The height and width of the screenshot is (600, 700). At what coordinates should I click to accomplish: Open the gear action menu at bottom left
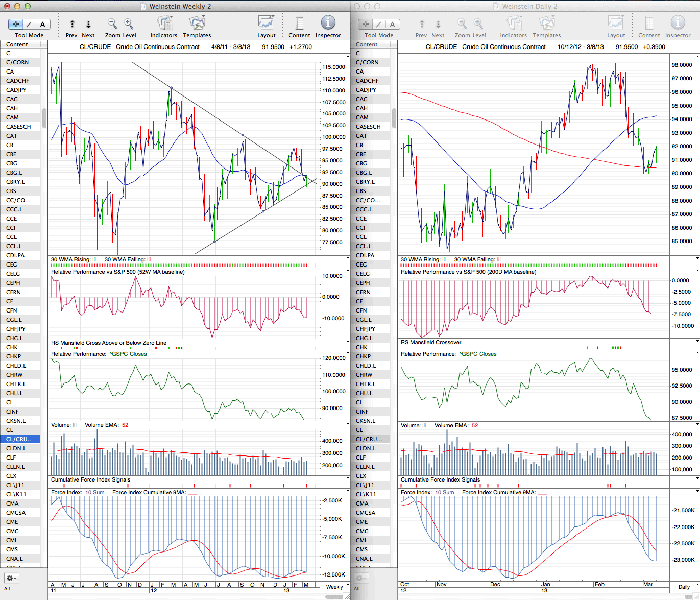11,578
